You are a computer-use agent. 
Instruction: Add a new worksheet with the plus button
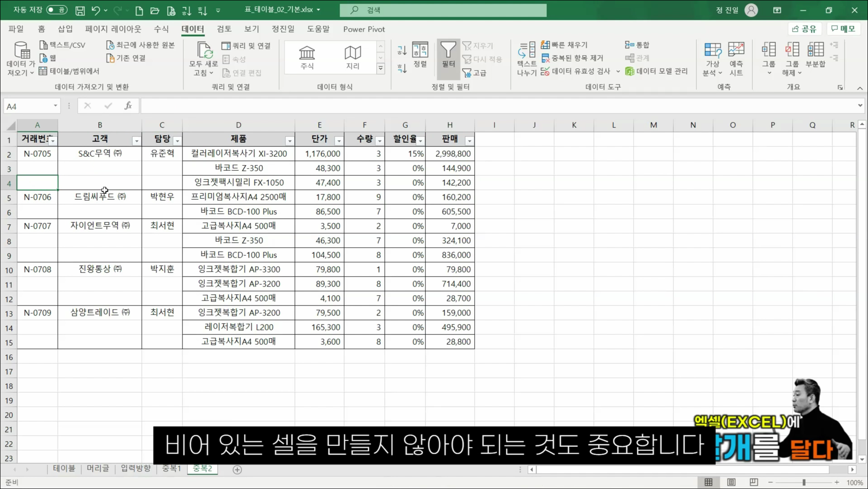pyautogui.click(x=237, y=470)
